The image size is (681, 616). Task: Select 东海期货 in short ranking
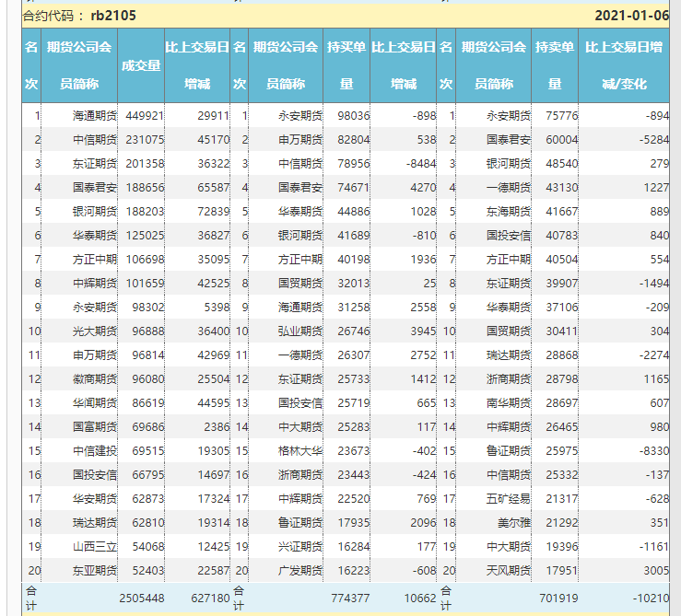[508, 212]
